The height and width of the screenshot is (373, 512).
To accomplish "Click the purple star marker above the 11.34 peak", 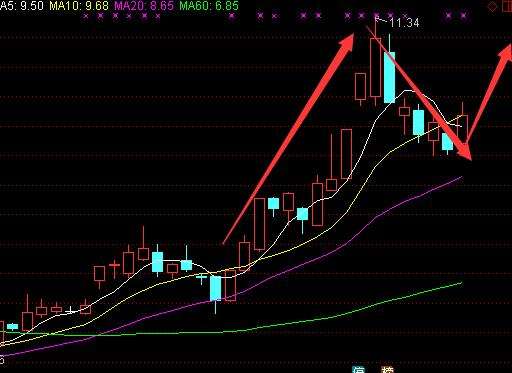I will coord(376,15).
